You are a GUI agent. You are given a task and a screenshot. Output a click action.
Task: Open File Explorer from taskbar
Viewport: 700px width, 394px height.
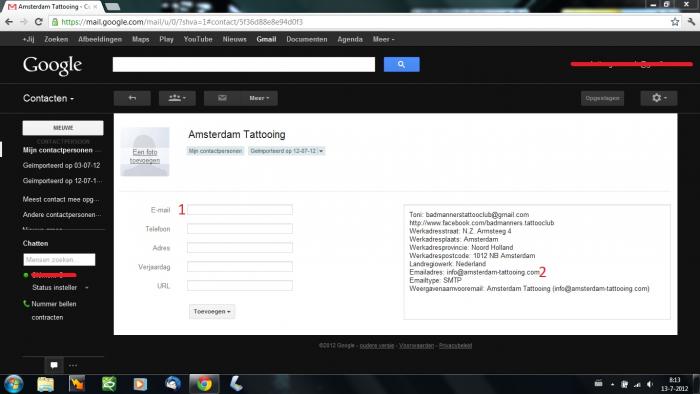(46, 384)
